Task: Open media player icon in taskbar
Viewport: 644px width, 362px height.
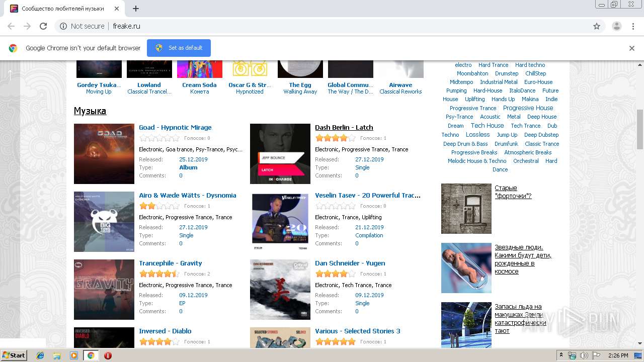Action: tap(74, 355)
